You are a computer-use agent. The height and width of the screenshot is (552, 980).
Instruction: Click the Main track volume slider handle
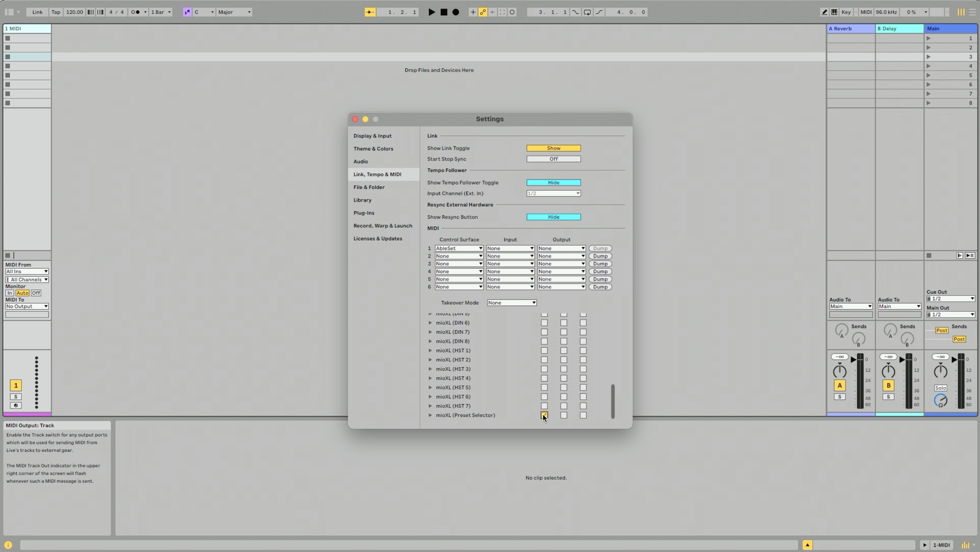(x=955, y=359)
